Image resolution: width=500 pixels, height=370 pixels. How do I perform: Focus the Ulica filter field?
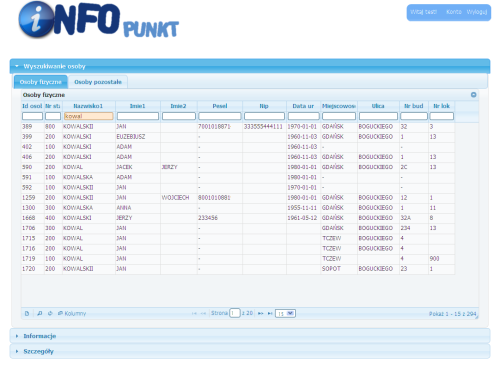[x=378, y=116]
